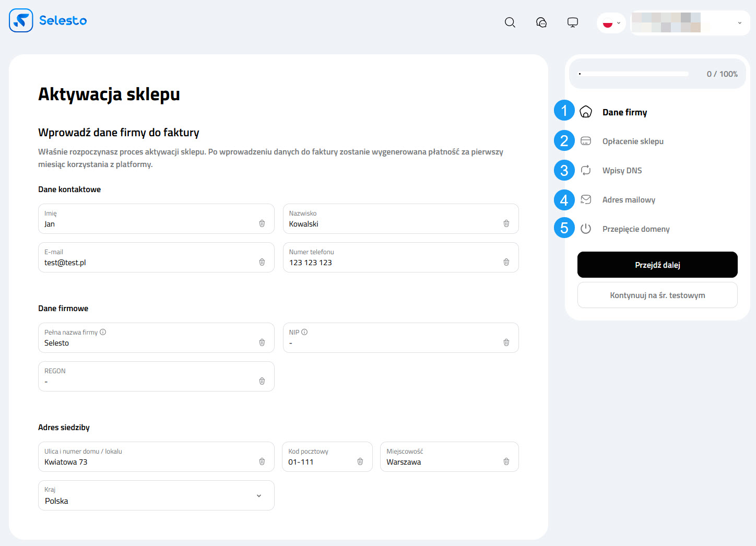
Task: Click Kontynuuj na śr. testowym button
Action: point(657,295)
